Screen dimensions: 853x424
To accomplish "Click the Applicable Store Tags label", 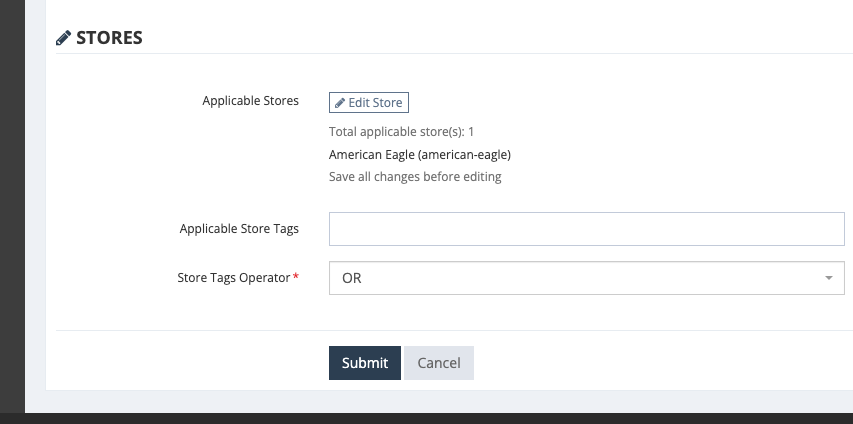I will (239, 229).
